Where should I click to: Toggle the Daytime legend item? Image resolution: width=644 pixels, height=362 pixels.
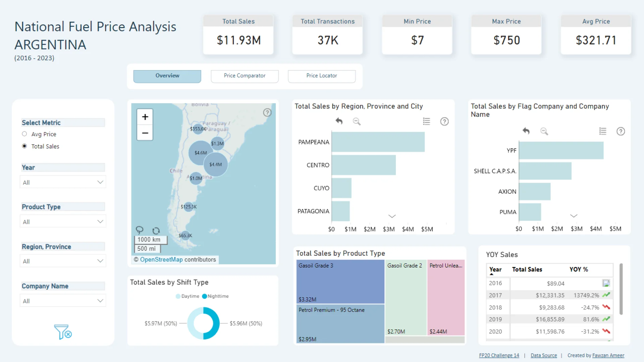click(187, 296)
